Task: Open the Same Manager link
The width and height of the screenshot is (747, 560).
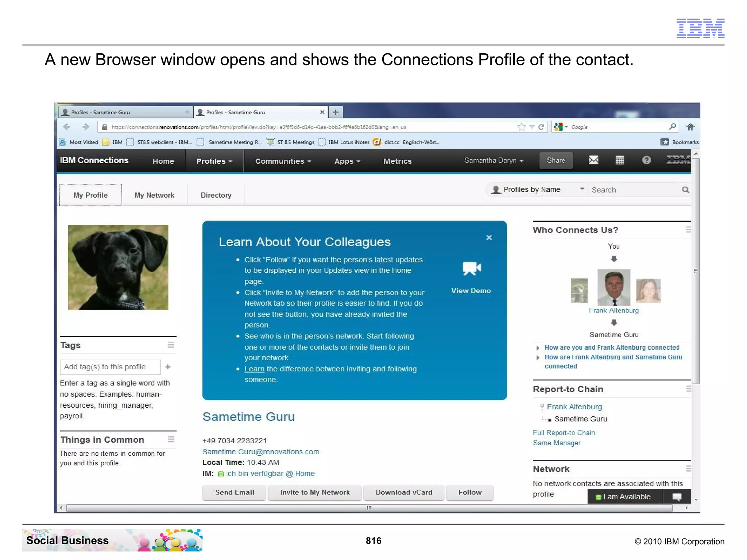Action: point(557,443)
